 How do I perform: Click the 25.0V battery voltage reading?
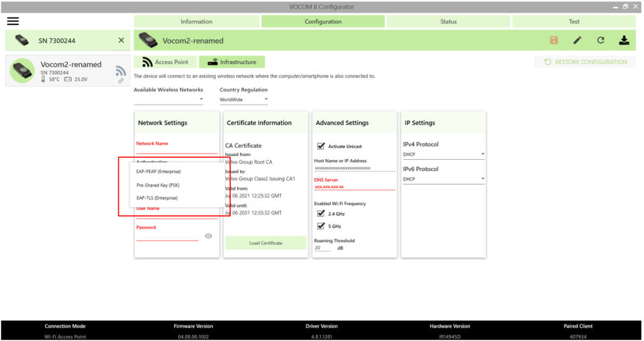click(81, 79)
